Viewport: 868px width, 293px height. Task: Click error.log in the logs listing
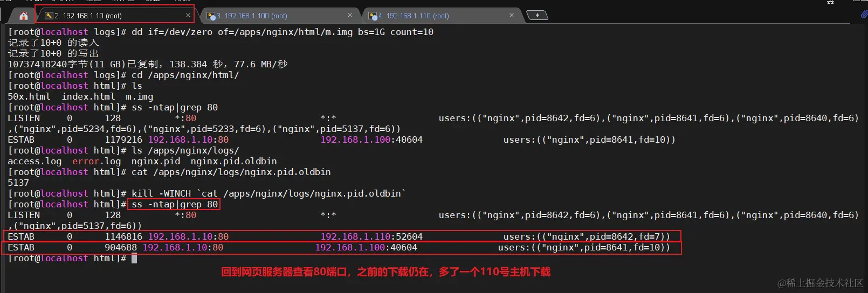click(97, 161)
